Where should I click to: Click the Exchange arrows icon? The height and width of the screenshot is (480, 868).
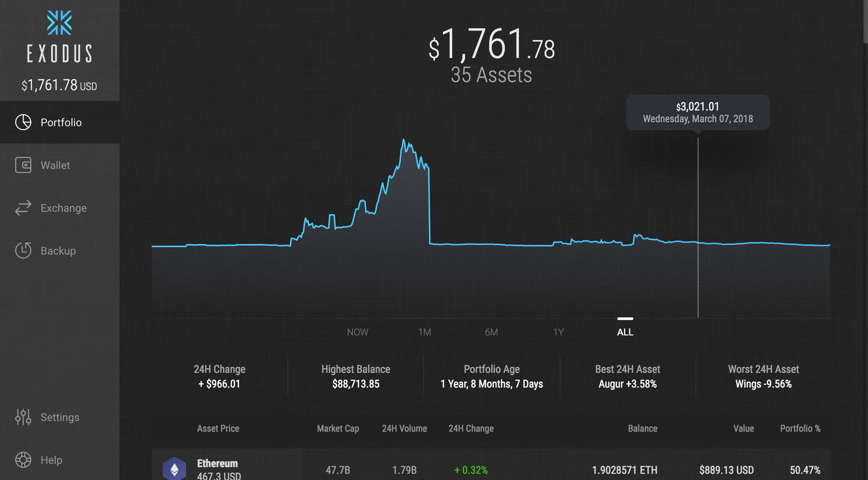[x=23, y=208]
